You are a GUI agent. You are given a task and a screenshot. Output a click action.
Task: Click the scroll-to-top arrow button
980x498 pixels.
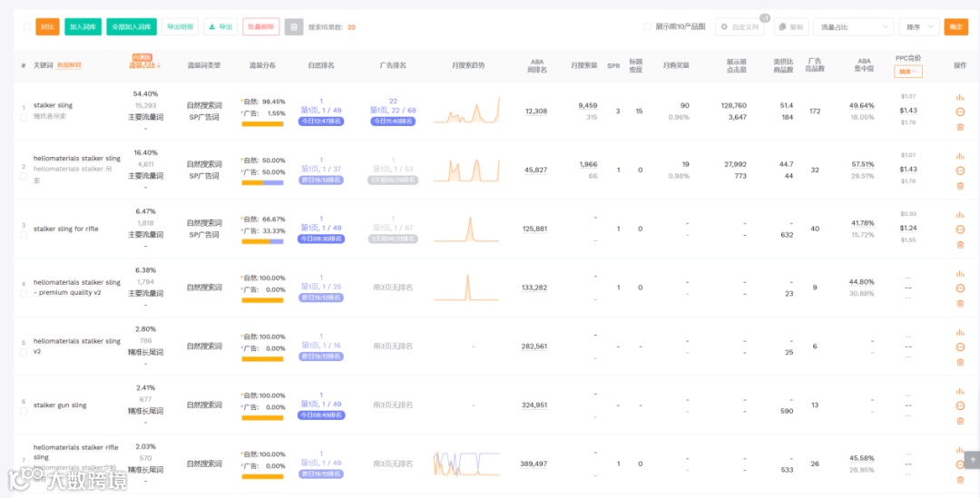tap(972, 459)
